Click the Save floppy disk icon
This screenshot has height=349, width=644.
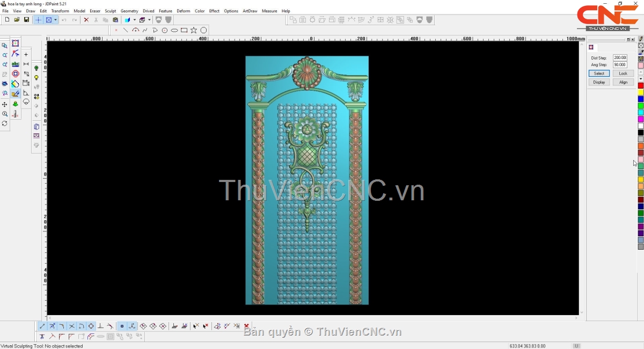pos(26,20)
